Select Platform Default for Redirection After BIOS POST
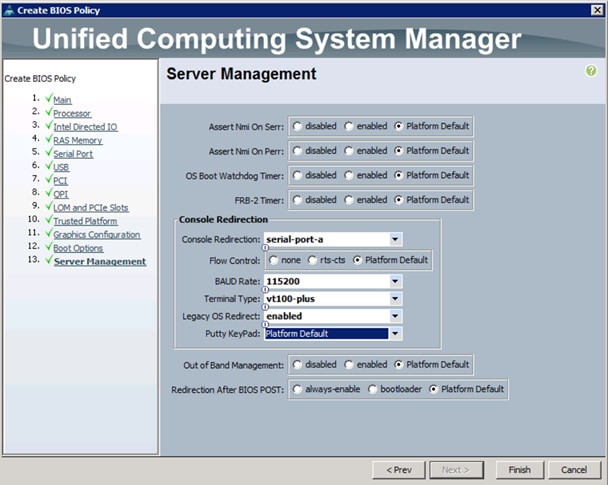 (434, 389)
